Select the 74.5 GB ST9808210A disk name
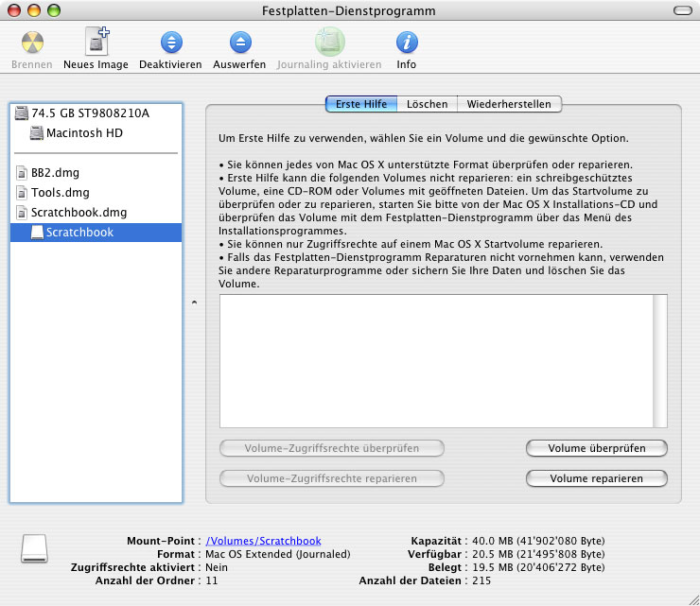Screen dimensions: 700x606 coord(90,113)
